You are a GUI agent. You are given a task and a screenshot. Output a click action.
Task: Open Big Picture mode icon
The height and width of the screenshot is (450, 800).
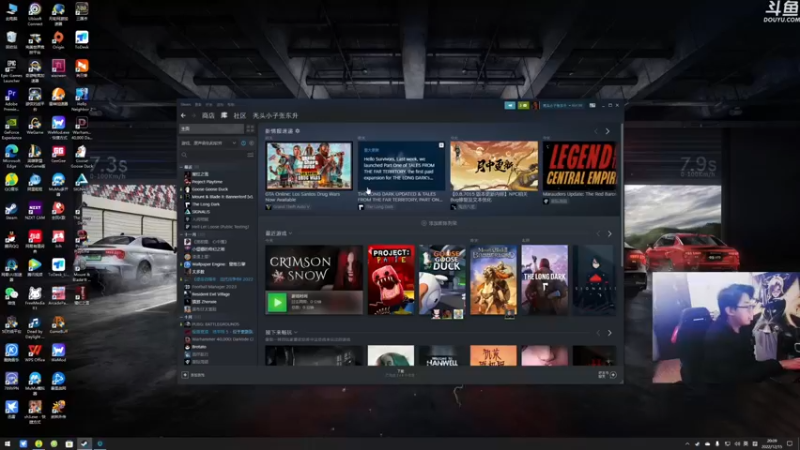[x=592, y=105]
